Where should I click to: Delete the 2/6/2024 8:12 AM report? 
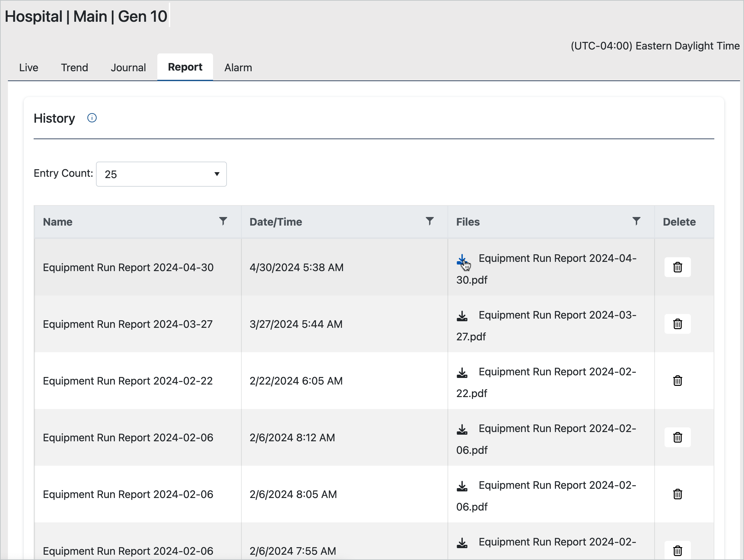point(677,437)
